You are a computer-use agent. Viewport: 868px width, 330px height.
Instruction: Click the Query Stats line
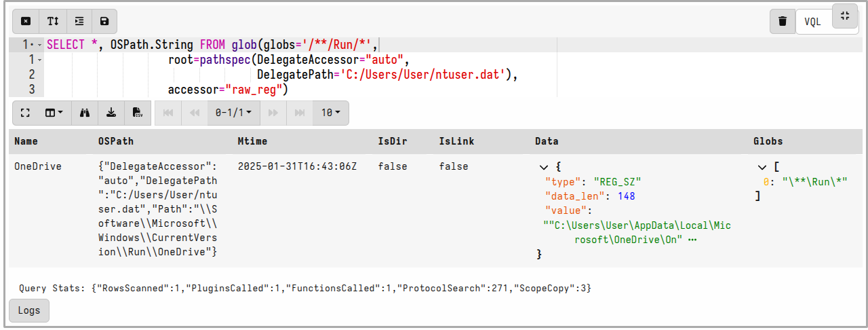[305, 289]
